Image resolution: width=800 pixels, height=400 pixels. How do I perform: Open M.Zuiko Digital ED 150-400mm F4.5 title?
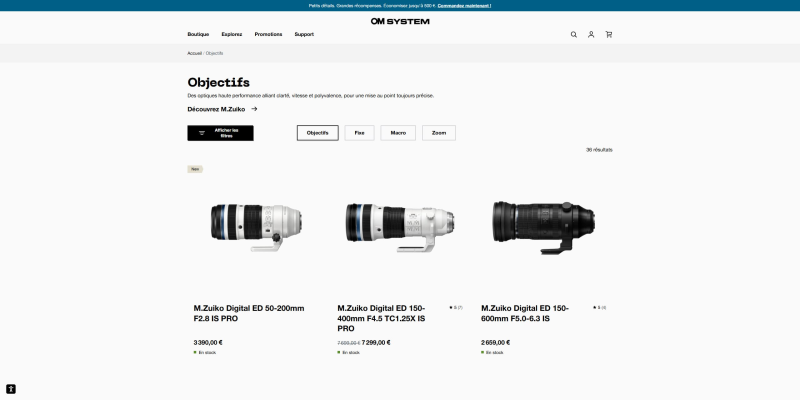(x=381, y=318)
